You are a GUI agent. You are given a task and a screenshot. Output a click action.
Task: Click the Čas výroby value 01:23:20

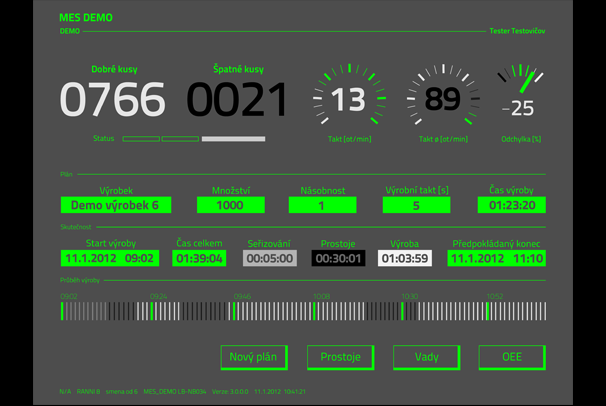(511, 205)
